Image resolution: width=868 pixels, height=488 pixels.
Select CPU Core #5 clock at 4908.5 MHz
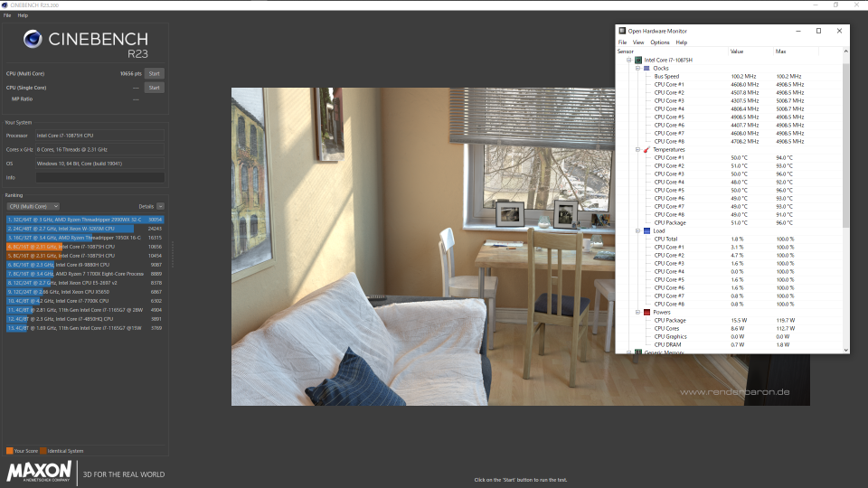point(729,117)
